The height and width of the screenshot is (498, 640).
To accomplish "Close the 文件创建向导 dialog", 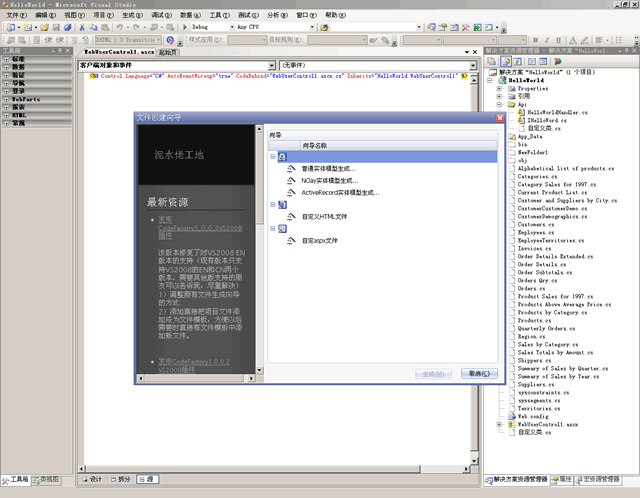I will tap(500, 118).
